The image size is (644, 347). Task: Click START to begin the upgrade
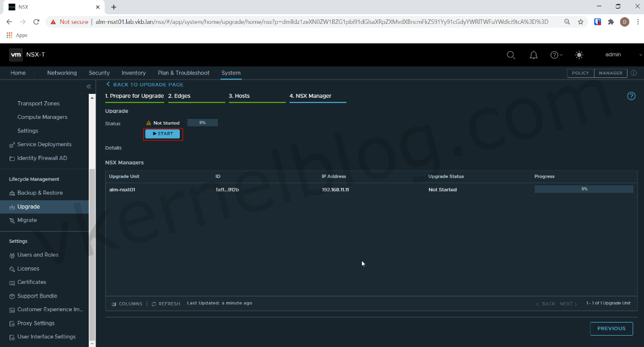(163, 134)
